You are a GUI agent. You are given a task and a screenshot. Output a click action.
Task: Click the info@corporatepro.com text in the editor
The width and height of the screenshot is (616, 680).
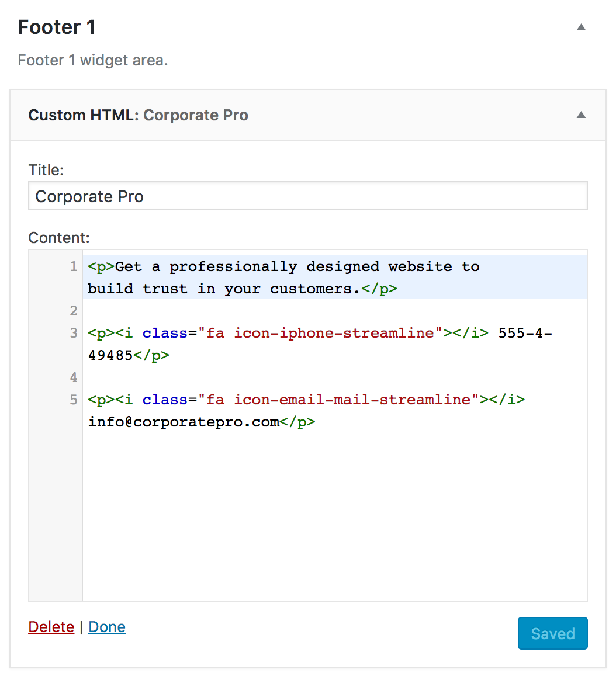(181, 421)
